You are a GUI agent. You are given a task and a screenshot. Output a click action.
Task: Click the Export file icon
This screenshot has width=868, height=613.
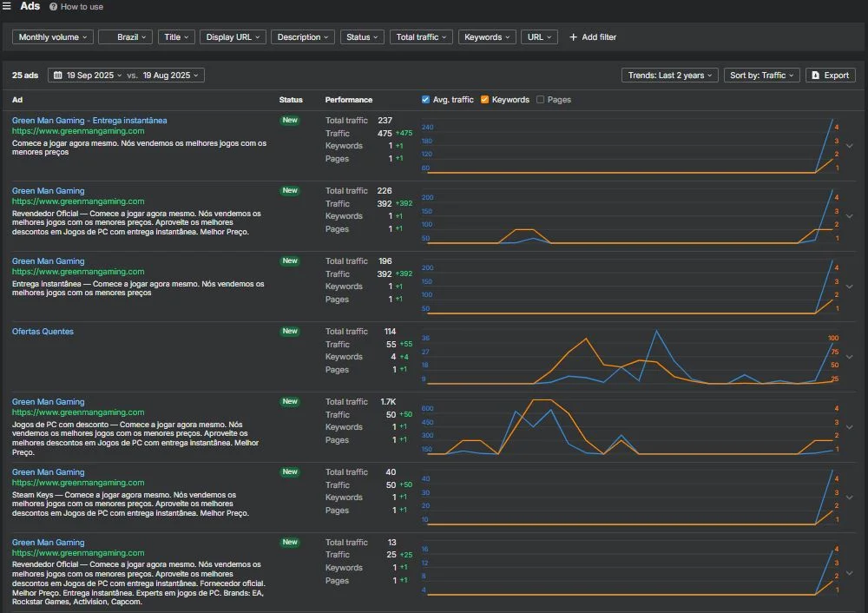coord(815,76)
